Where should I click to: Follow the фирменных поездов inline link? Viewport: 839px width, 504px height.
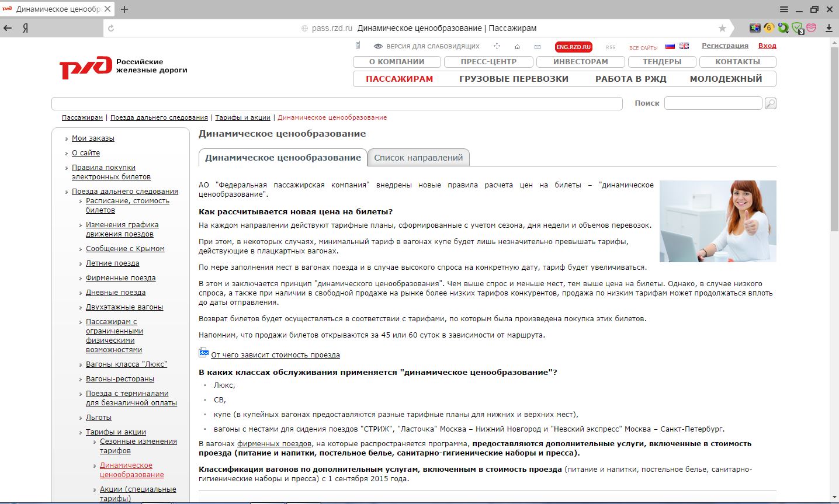[x=274, y=444]
